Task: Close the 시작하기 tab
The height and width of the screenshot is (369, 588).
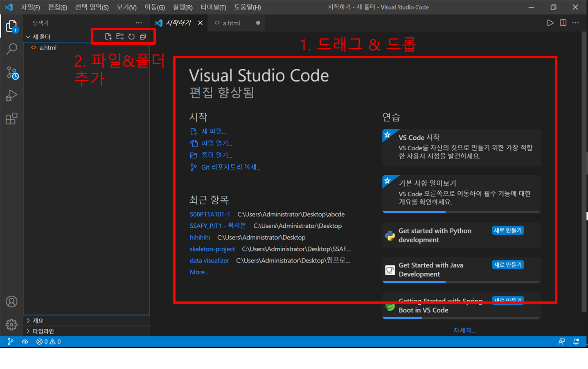Action: tap(200, 23)
